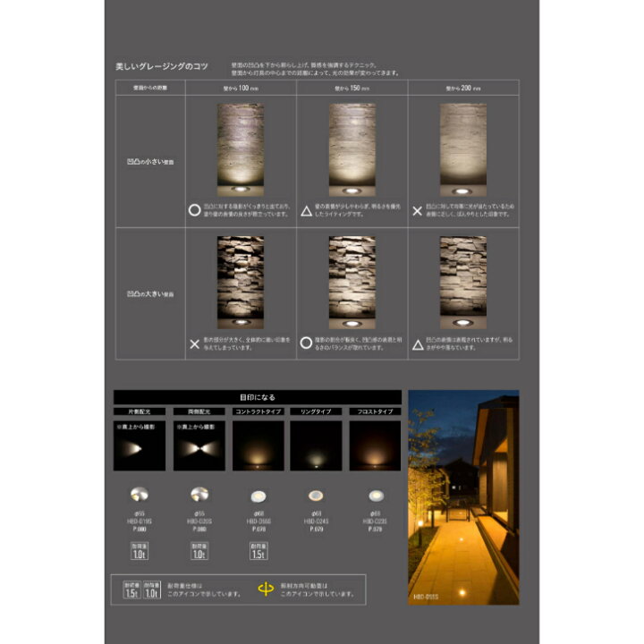The height and width of the screenshot is (644, 644).
Task: Click the X rating mark under the 200 mm smooth-wall photo
Action: pos(418,211)
